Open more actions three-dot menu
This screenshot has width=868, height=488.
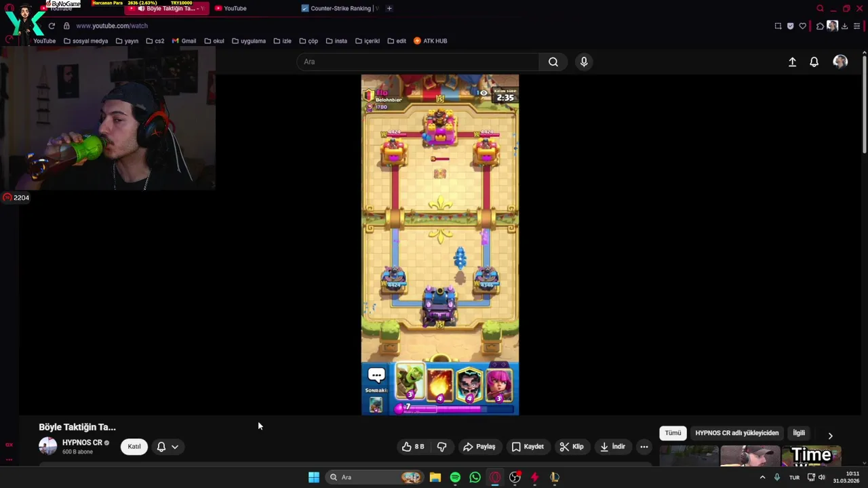[x=644, y=447]
